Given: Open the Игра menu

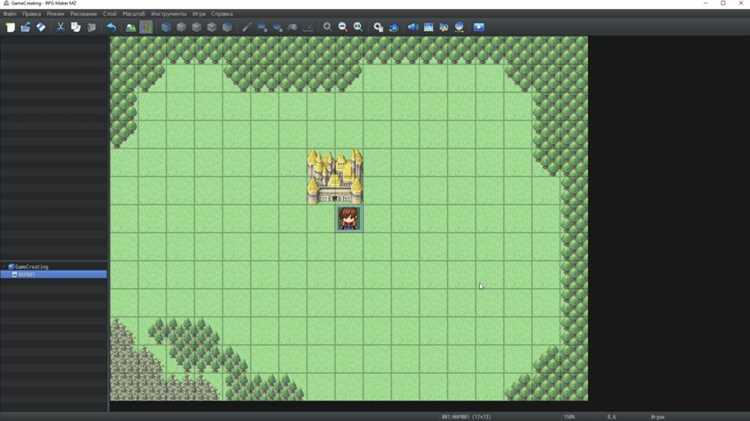Looking at the screenshot, I should pyautogui.click(x=199, y=14).
